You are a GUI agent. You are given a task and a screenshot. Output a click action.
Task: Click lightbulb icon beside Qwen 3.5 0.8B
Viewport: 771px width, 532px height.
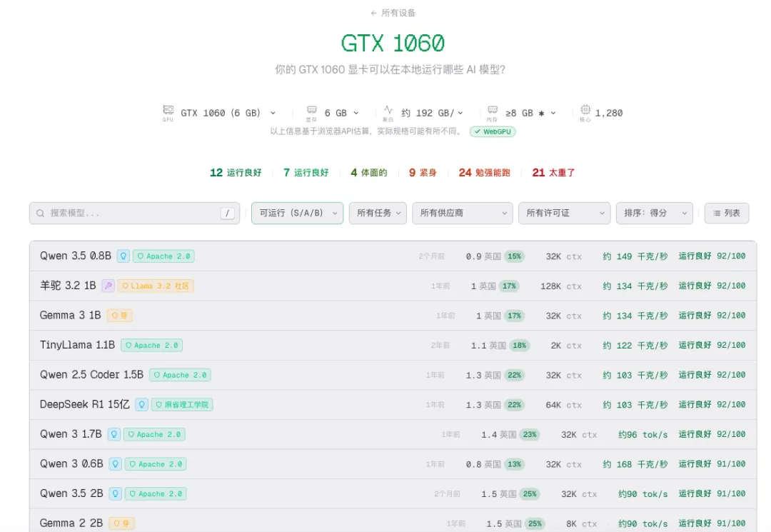coord(124,256)
